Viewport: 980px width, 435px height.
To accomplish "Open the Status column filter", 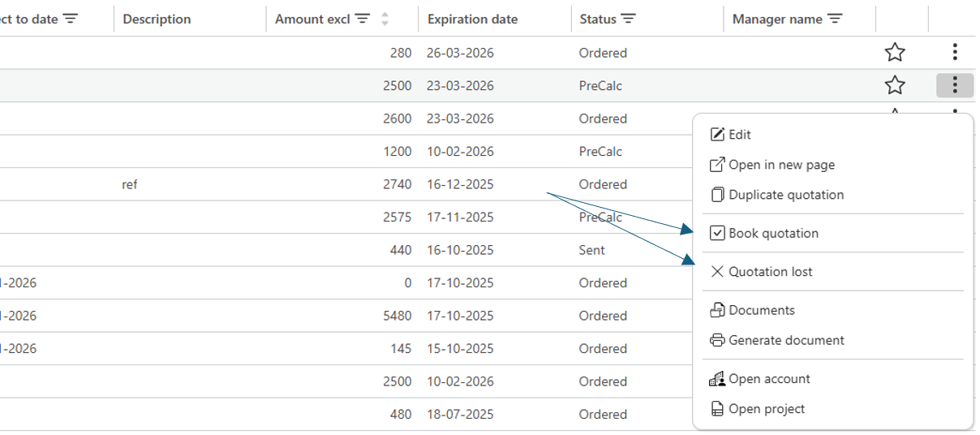I will 628,19.
